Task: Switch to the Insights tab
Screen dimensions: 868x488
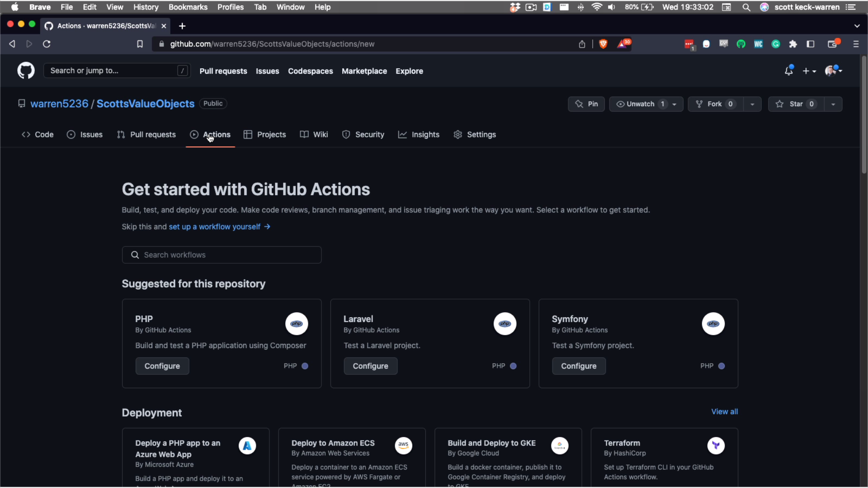Action: (x=419, y=135)
